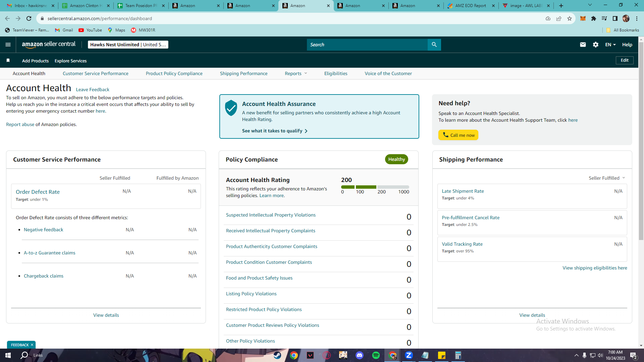Viewport: 644px width, 362px height.
Task: Open the Chrome three-dot menu
Action: (637, 18)
